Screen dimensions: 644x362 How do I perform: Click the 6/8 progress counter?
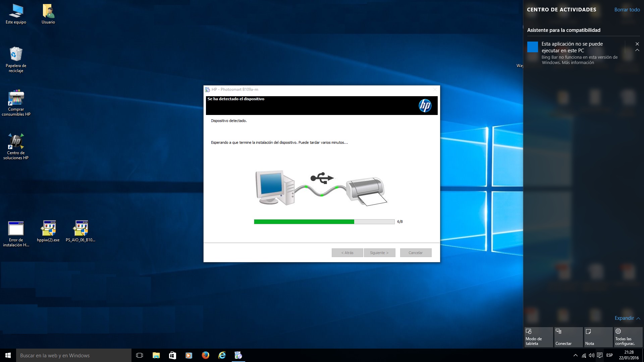click(x=400, y=222)
